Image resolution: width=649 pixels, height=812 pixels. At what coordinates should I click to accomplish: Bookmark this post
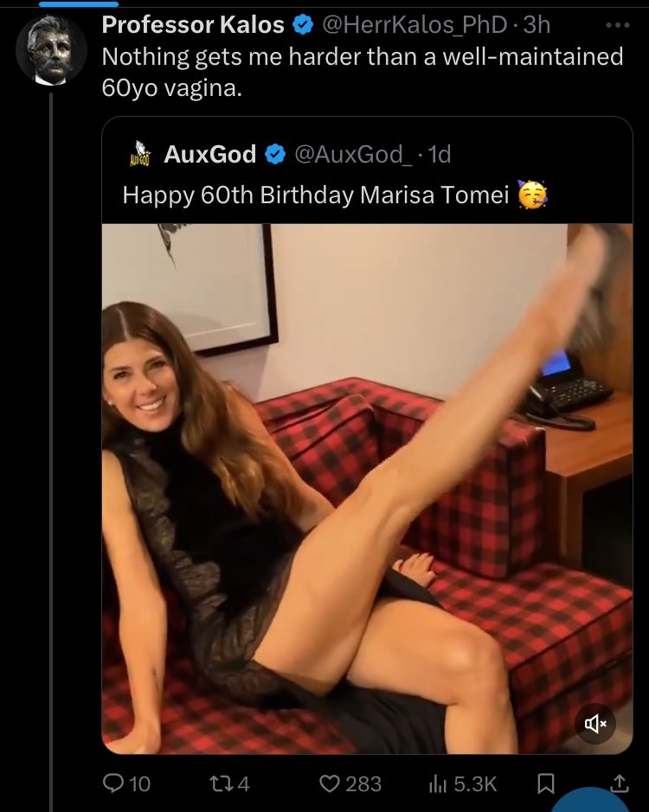pos(545,783)
